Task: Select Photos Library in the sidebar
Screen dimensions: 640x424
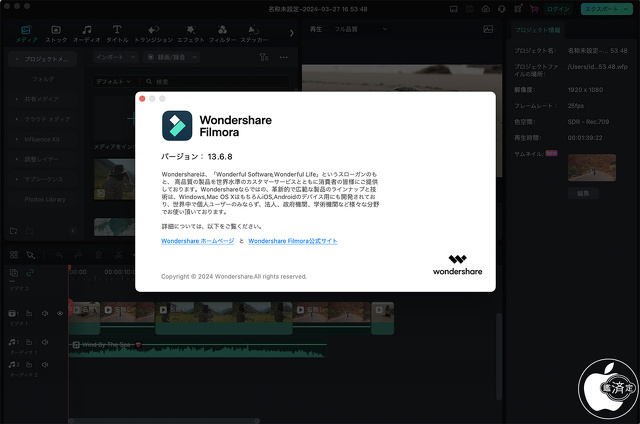Action: [44, 200]
